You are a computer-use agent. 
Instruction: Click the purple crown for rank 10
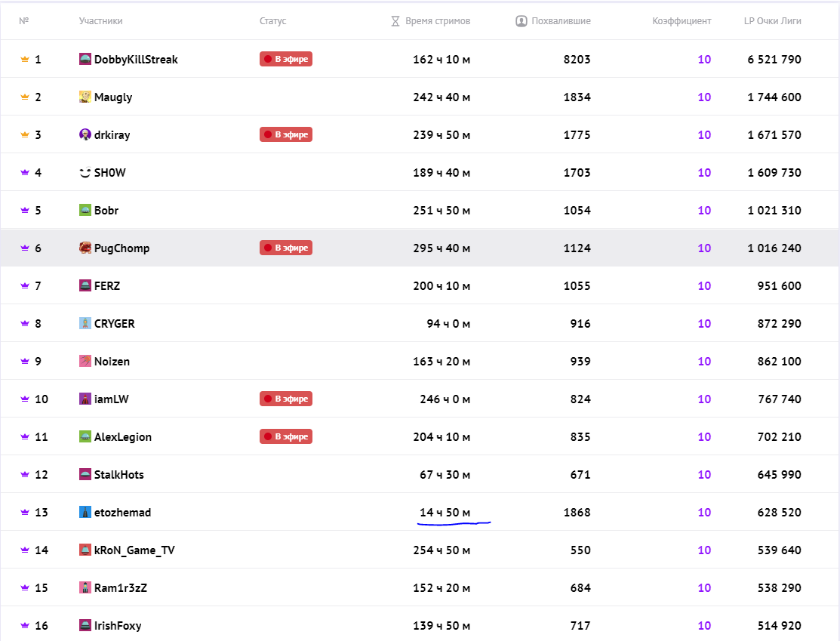(25, 399)
